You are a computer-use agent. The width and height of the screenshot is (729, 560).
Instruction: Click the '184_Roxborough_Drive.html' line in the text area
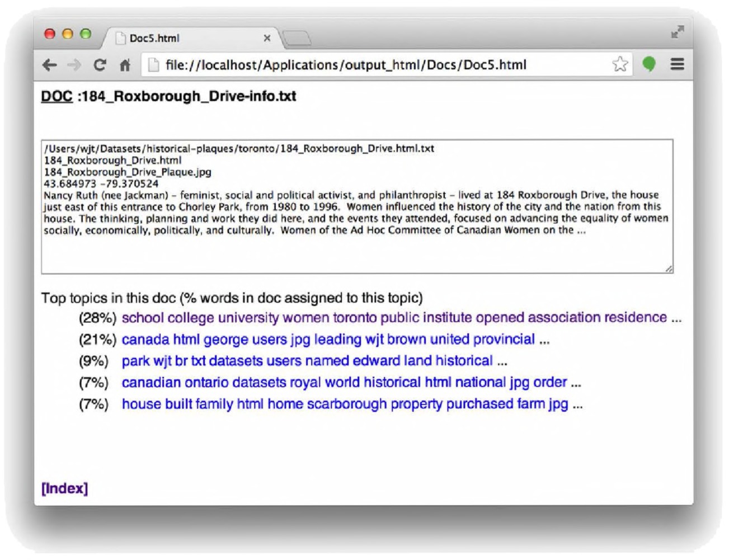(112, 160)
